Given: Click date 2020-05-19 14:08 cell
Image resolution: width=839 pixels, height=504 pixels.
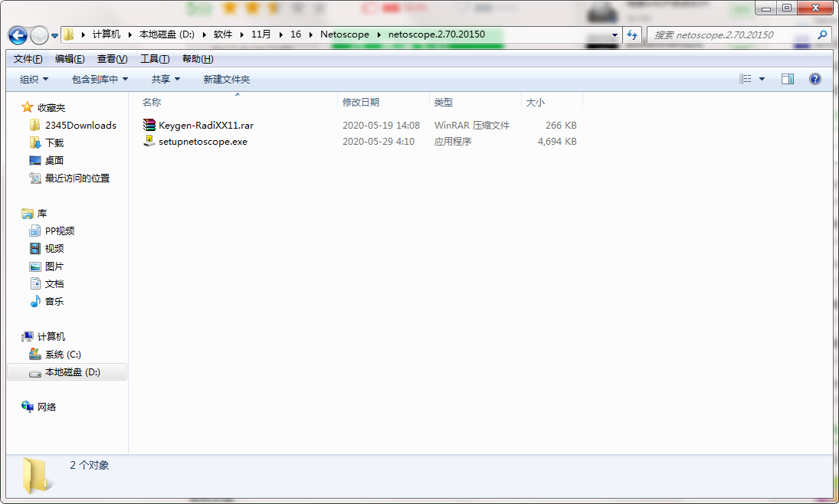Looking at the screenshot, I should click(x=381, y=125).
